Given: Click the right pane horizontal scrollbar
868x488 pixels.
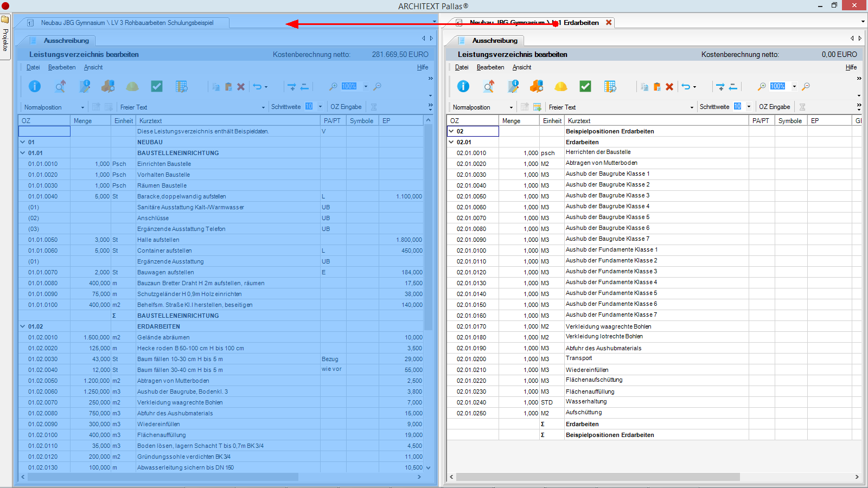Looking at the screenshot, I should pos(598,477).
